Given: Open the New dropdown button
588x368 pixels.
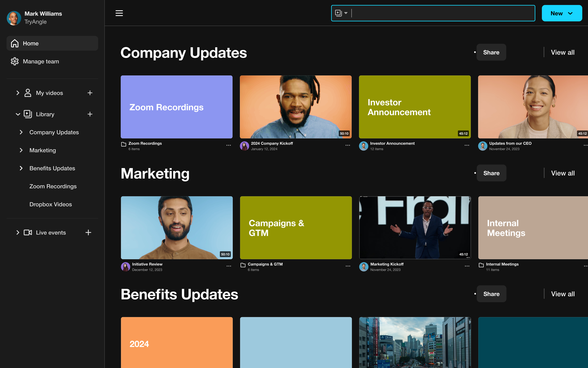Looking at the screenshot, I should click(x=561, y=13).
